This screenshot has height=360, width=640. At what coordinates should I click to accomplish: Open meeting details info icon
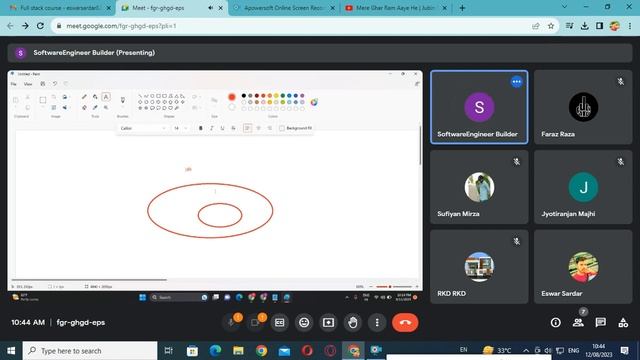coord(556,322)
